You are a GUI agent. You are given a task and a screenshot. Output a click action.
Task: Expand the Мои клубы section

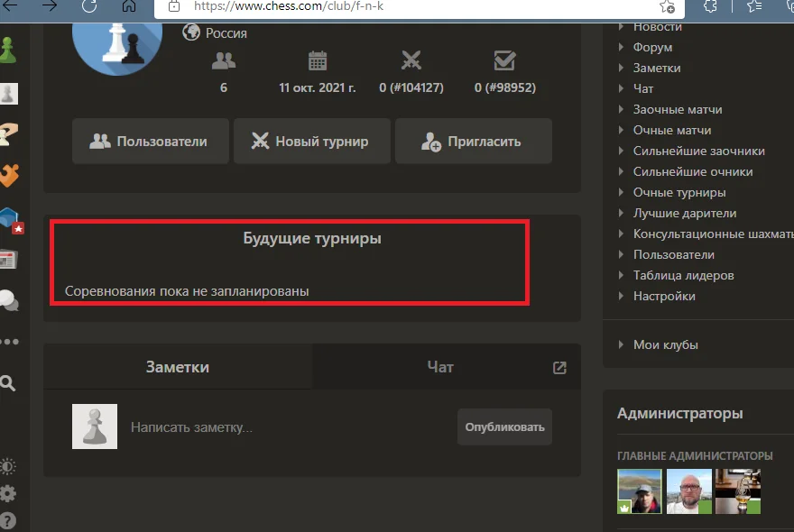click(666, 344)
